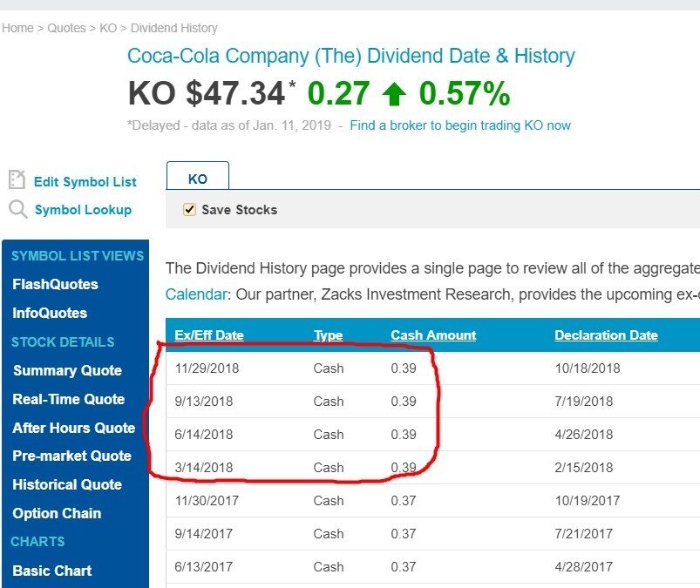Viewport: 700px width, 588px height.
Task: Click declaration date 7/19/2018
Action: [x=584, y=401]
